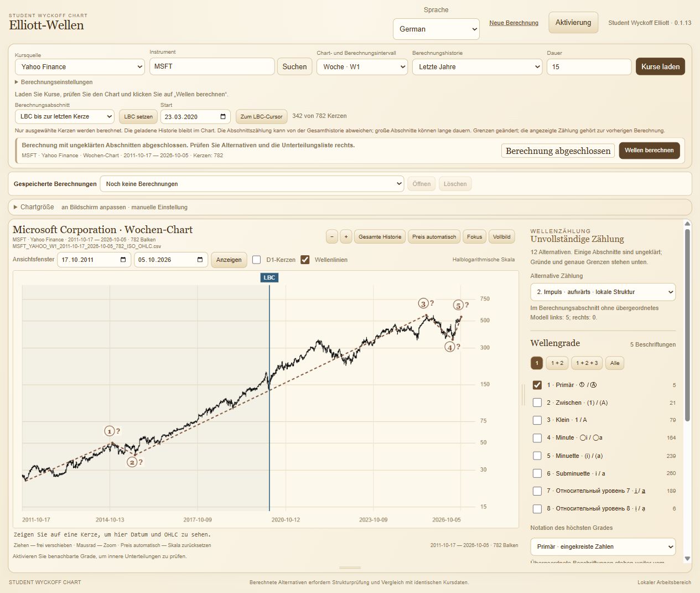Viewport: 700px width, 593px height.
Task: Select the wave degree preset 1 + 2 + 3
Action: coord(587,363)
